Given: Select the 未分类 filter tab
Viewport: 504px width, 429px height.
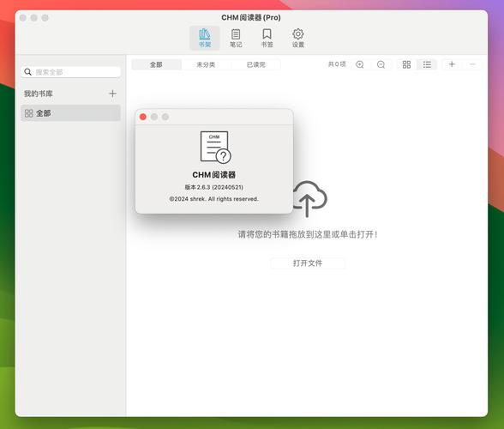Looking at the screenshot, I should click(206, 64).
